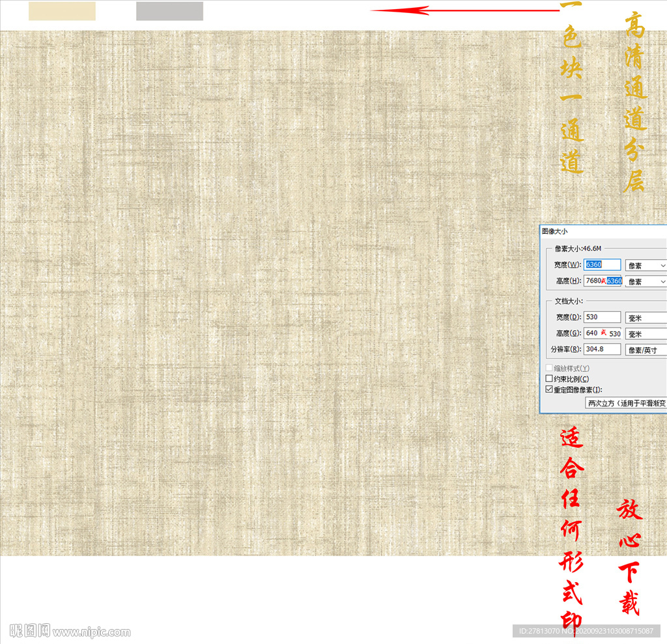Click the 像素大小:46.6M label
Screen dimensions: 667x644
coord(578,248)
